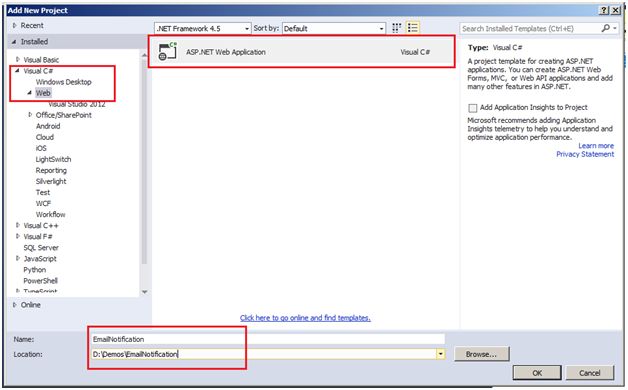Expand the Office/SharePoint node
Image resolution: width=628 pixels, height=390 pixels.
[30, 115]
